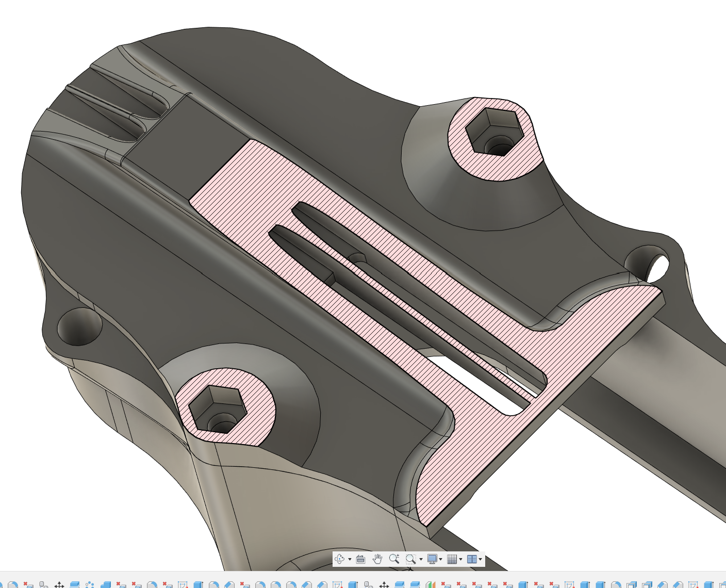Open the Orbit tool dropdown arrow
The width and height of the screenshot is (726, 588).
tap(350, 559)
